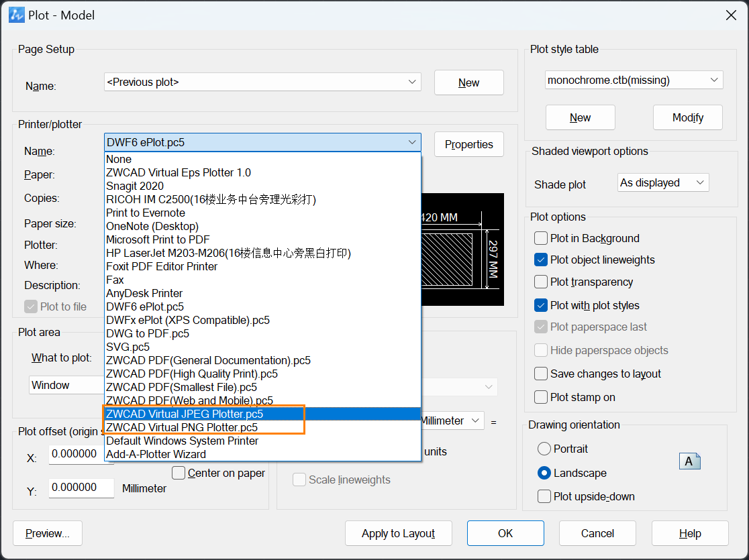749x560 pixels.
Task: Choose ZWCAD Virtual Eps Plotter 1.0
Action: tap(262, 172)
